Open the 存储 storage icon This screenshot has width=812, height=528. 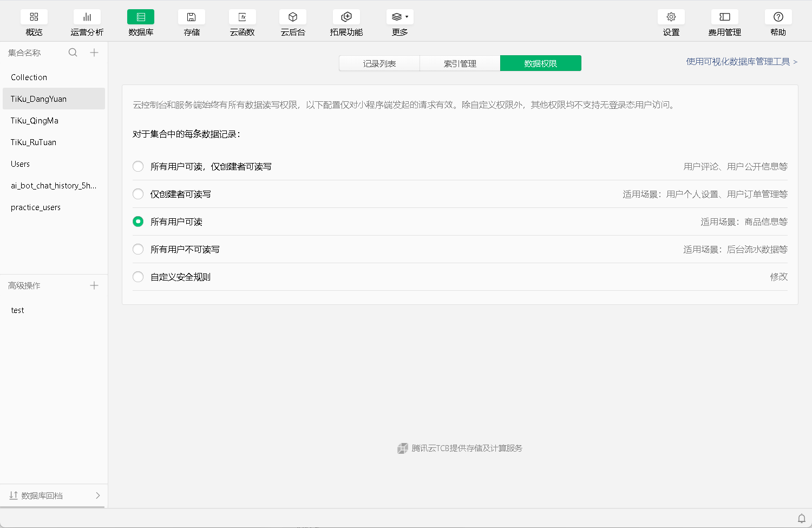192,17
